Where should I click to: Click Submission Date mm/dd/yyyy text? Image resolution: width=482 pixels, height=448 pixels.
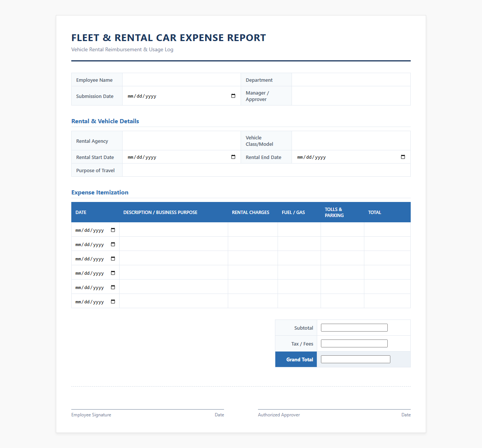tap(142, 96)
